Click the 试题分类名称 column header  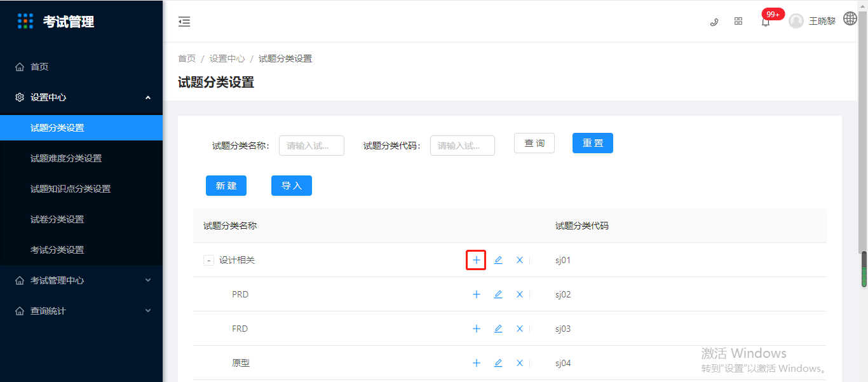(230, 226)
